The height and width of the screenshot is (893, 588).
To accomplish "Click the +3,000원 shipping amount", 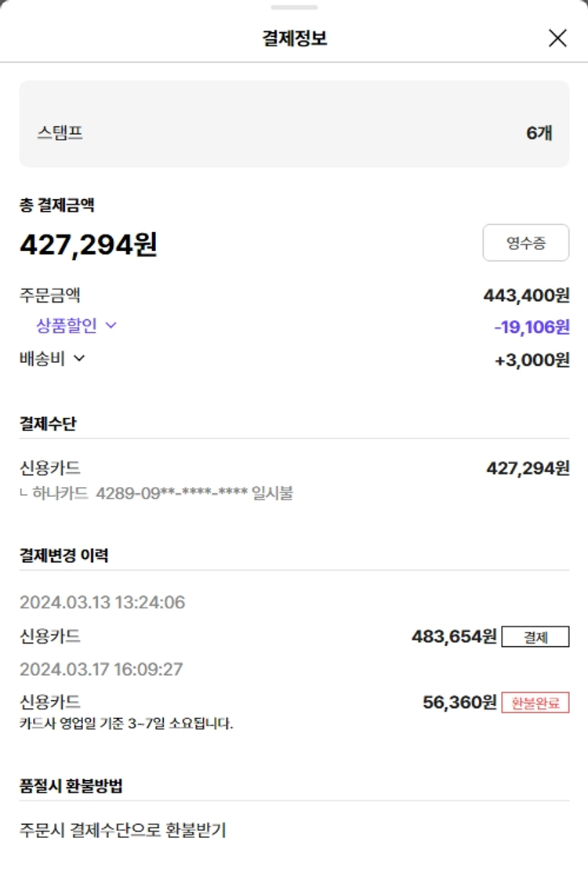I will pyautogui.click(x=532, y=360).
